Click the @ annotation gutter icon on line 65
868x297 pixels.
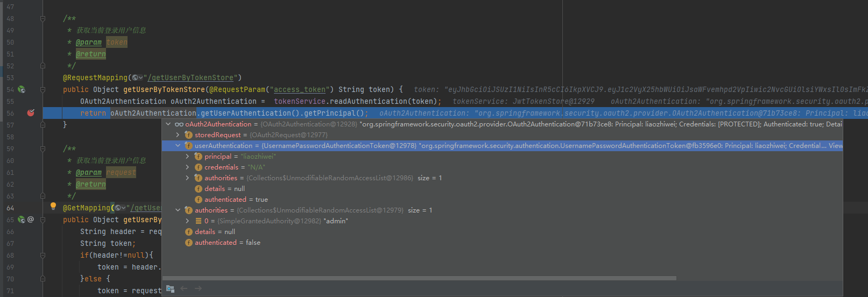pyautogui.click(x=31, y=220)
